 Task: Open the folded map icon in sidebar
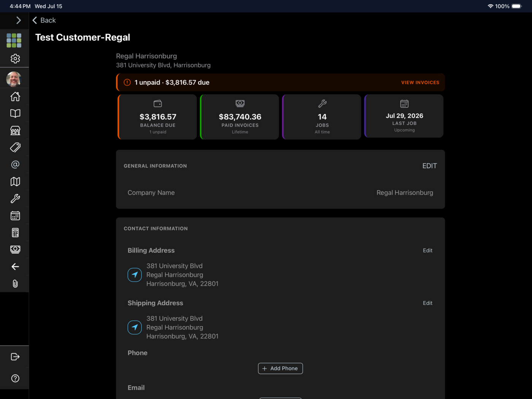[x=15, y=182]
